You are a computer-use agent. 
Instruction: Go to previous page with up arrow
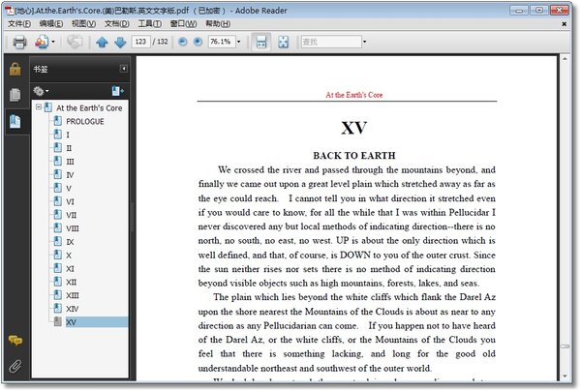(x=102, y=43)
